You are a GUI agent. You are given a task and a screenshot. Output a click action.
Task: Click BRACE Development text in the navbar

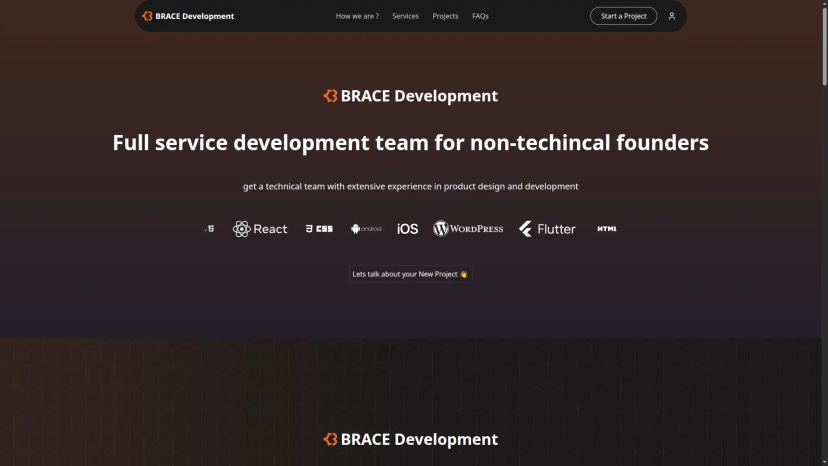point(194,16)
